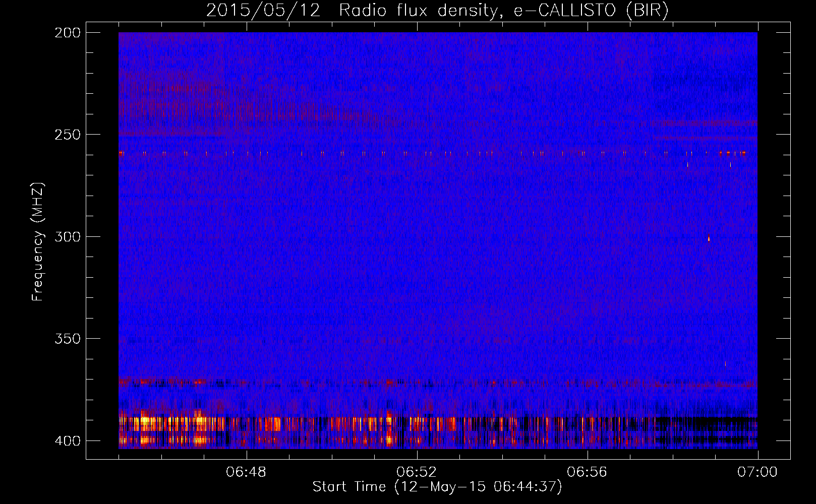Click the 'Frequency (MHZ)' axis label
816x504 pixels.
[x=38, y=242]
